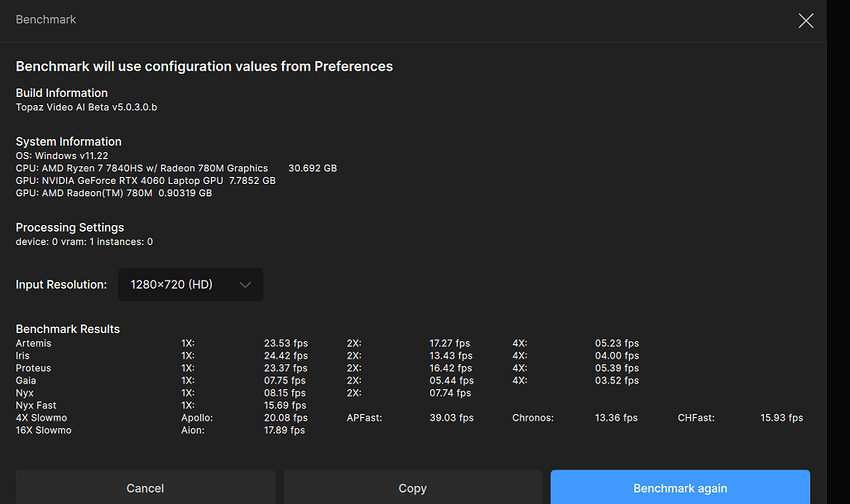This screenshot has height=504, width=850.
Task: Click the Cancel button
Action: (x=145, y=488)
